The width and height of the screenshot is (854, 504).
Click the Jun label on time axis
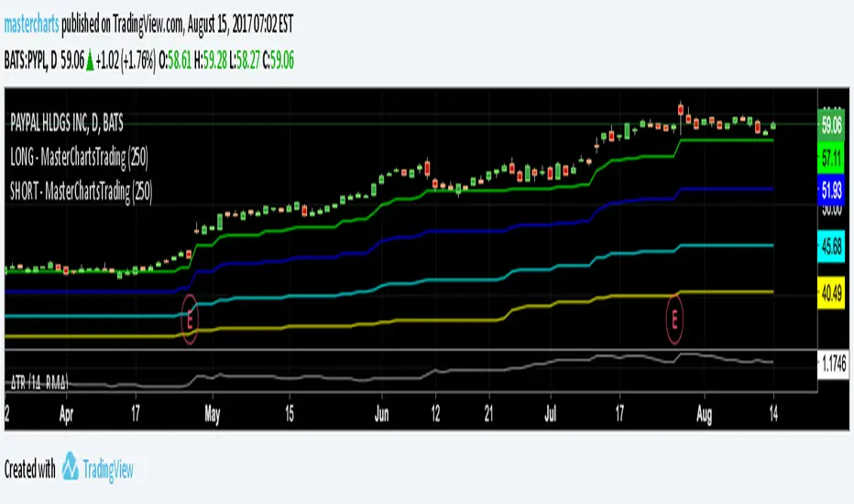[x=382, y=414]
